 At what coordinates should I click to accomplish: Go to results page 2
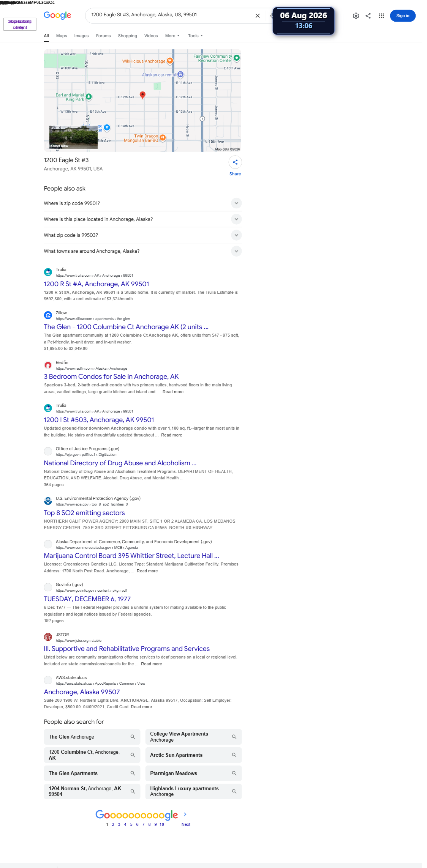pos(113,824)
